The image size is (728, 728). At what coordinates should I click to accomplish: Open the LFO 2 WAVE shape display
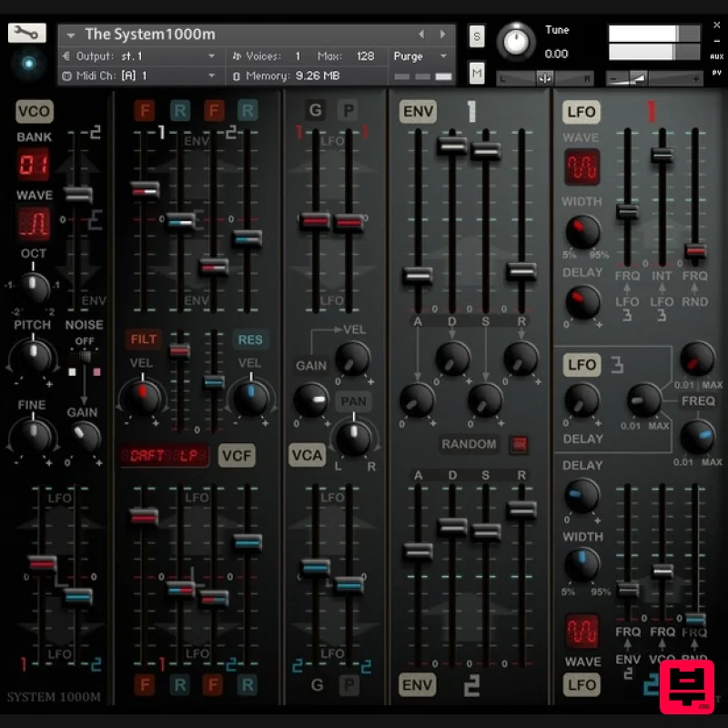[x=582, y=632]
